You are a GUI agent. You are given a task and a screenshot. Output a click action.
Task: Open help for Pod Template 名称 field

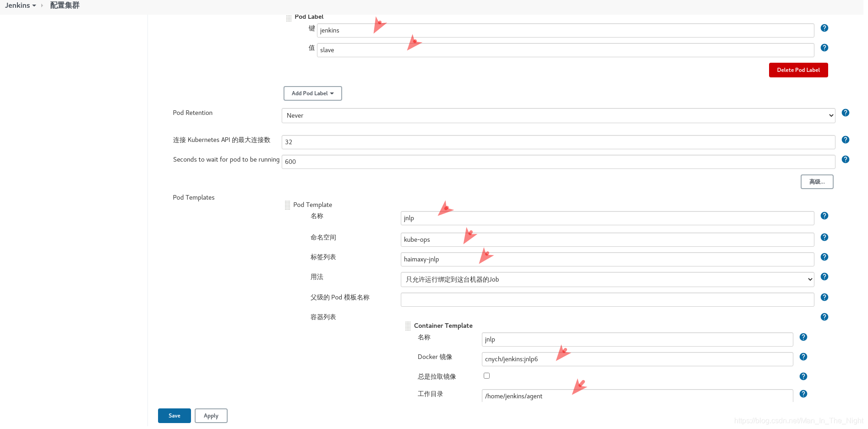(x=824, y=216)
